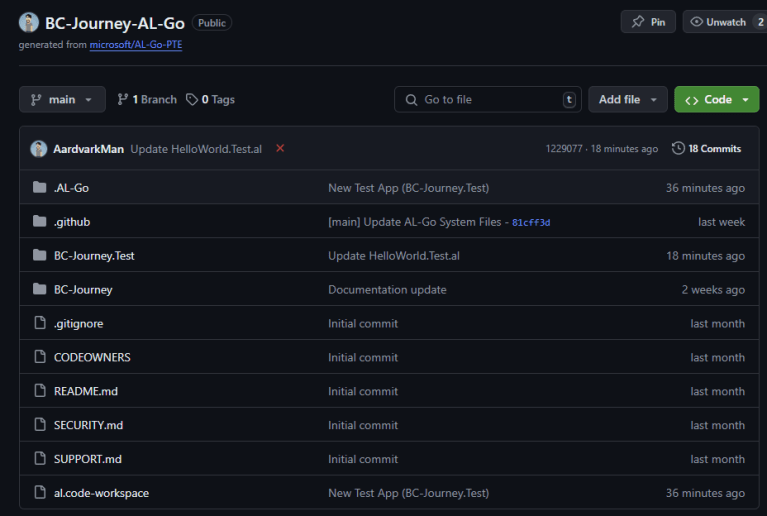767x516 pixels.
Task: Open commit hash 1229077
Action: 564,149
